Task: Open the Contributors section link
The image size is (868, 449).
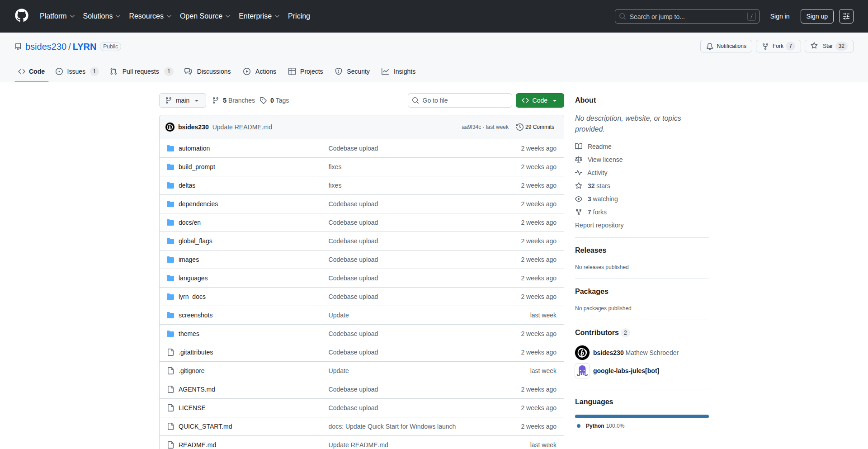Action: point(602,332)
